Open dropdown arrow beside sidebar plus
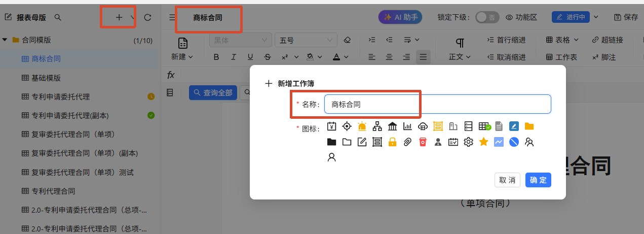 132,17
